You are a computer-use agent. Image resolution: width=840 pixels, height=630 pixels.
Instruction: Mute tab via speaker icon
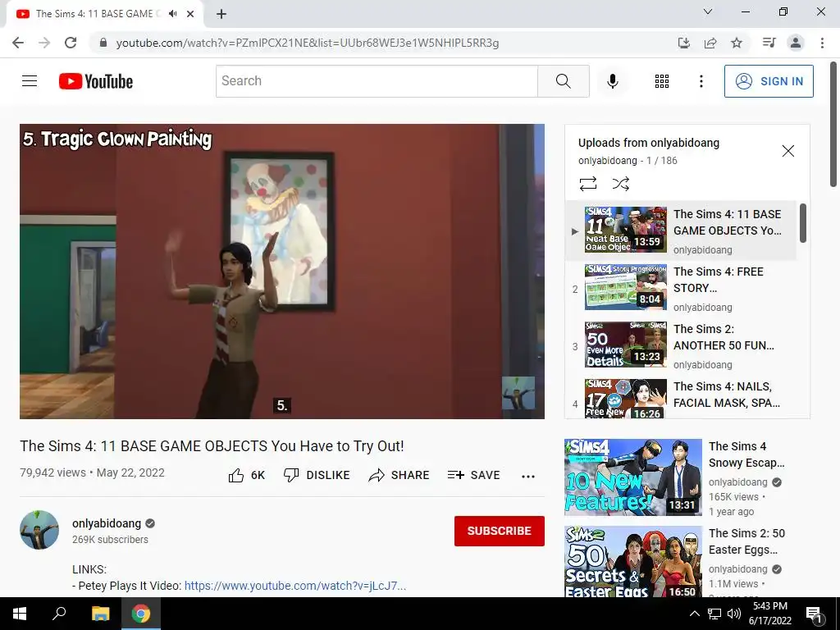[172, 14]
